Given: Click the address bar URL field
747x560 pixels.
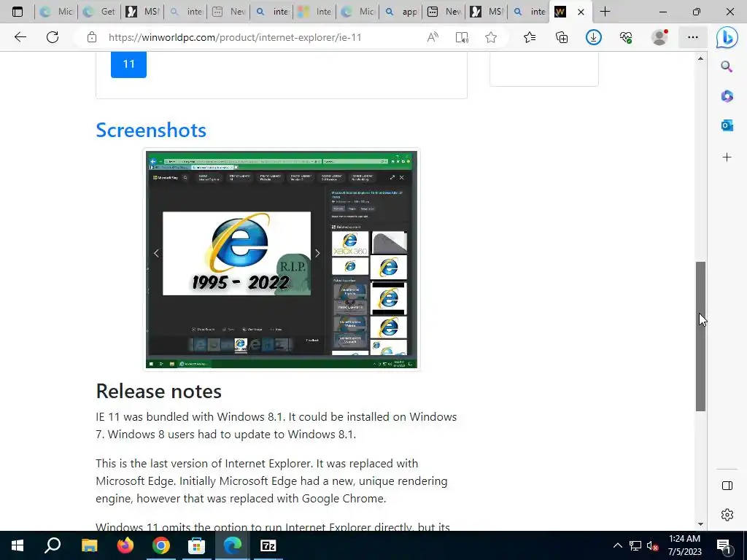Looking at the screenshot, I should point(235,37).
